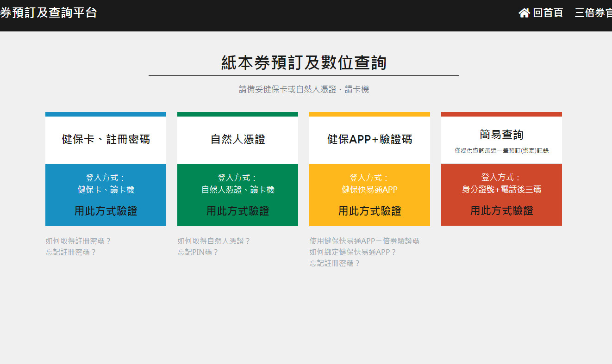
Task: Open 忘記PIN碼？ link
Action: (198, 252)
